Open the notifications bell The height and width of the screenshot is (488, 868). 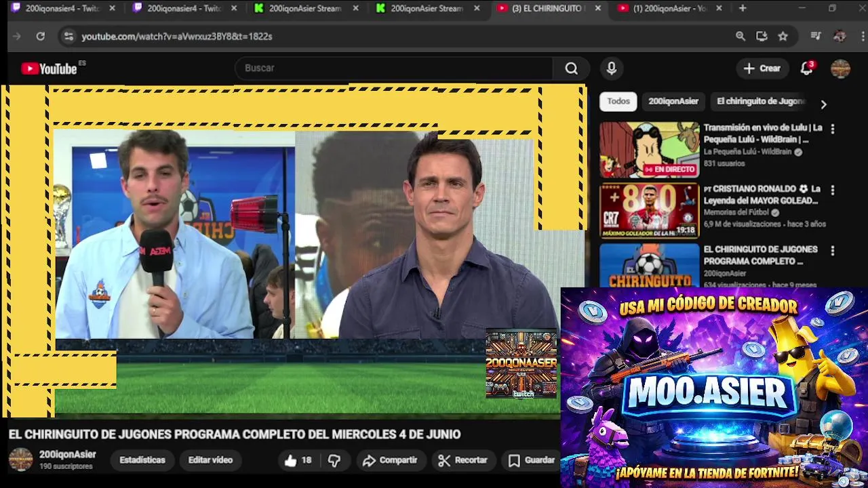pos(806,68)
